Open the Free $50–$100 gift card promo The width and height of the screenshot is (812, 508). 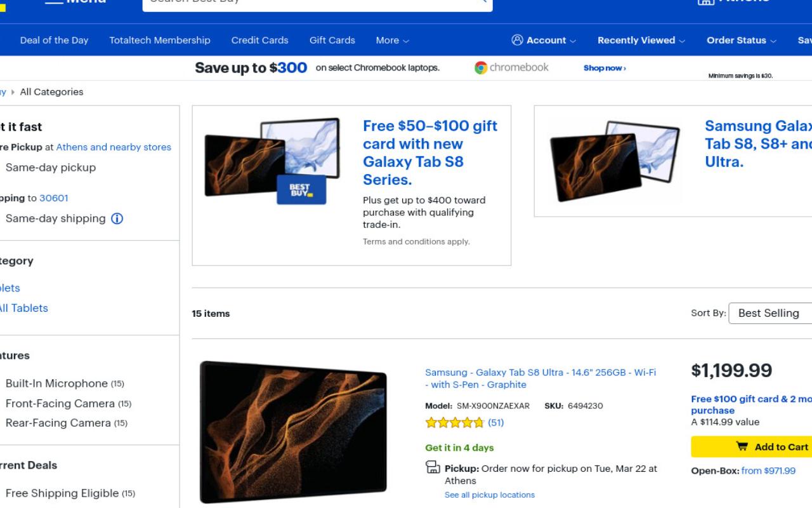(430, 152)
